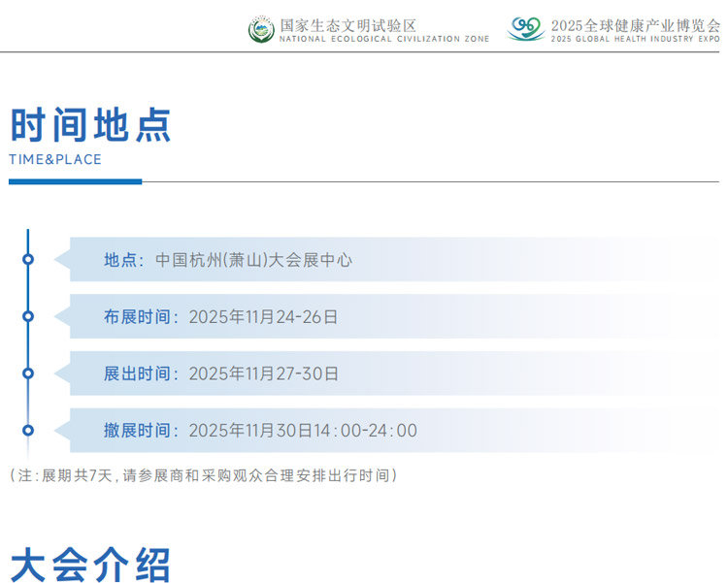The width and height of the screenshot is (728, 583).
Task: Click the note starting 注:展期共7天
Action: (x=204, y=475)
